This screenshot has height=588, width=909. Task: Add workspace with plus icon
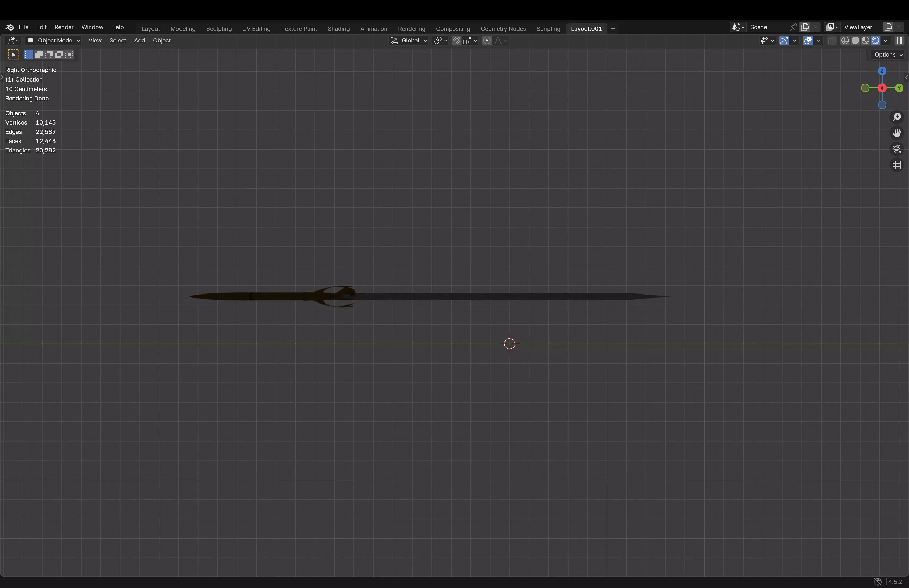(613, 29)
